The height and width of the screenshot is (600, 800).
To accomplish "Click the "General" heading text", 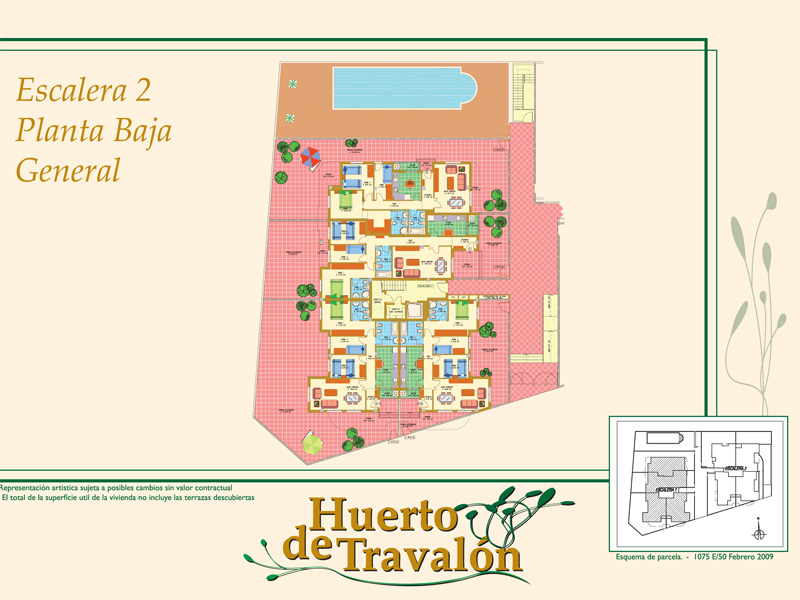I will (x=68, y=170).
